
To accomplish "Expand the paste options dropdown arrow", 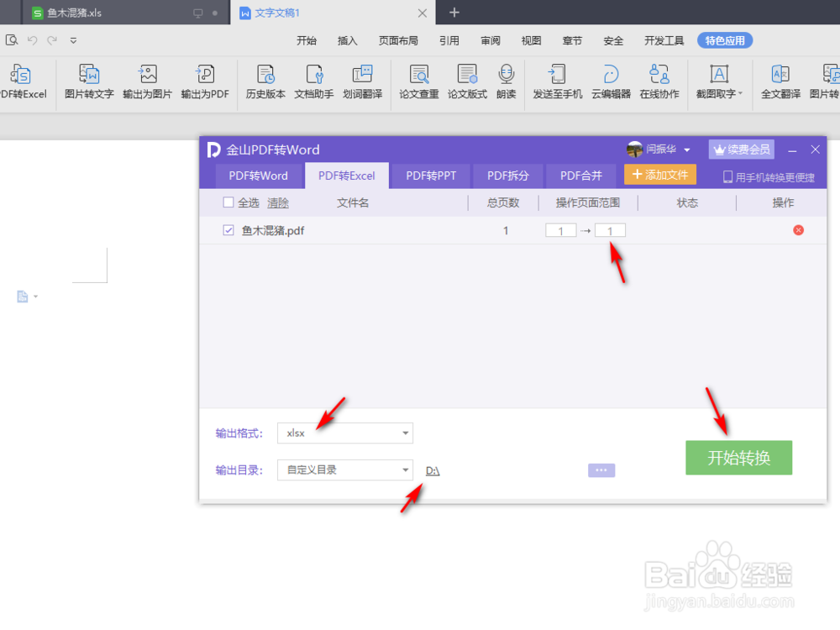I will click(35, 297).
